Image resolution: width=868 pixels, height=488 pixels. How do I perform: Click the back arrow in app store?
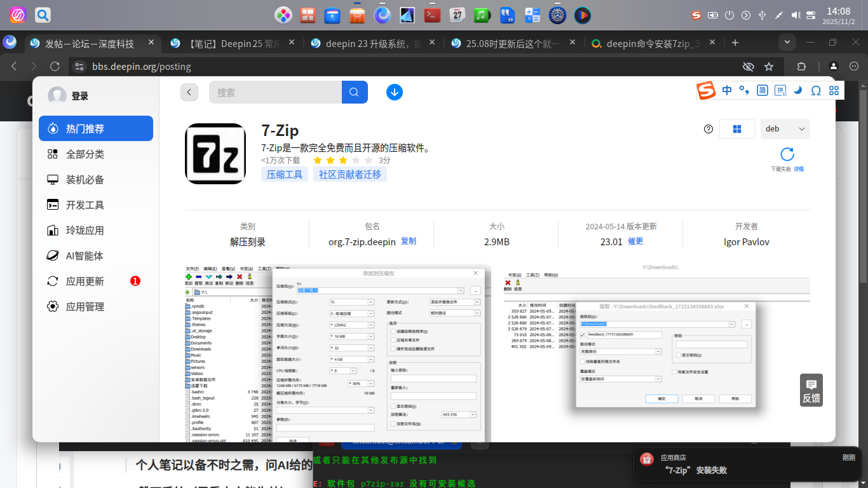pos(189,92)
